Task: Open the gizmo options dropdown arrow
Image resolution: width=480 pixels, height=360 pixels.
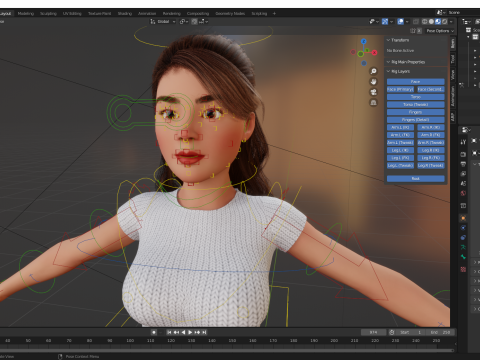Action: pos(391,22)
